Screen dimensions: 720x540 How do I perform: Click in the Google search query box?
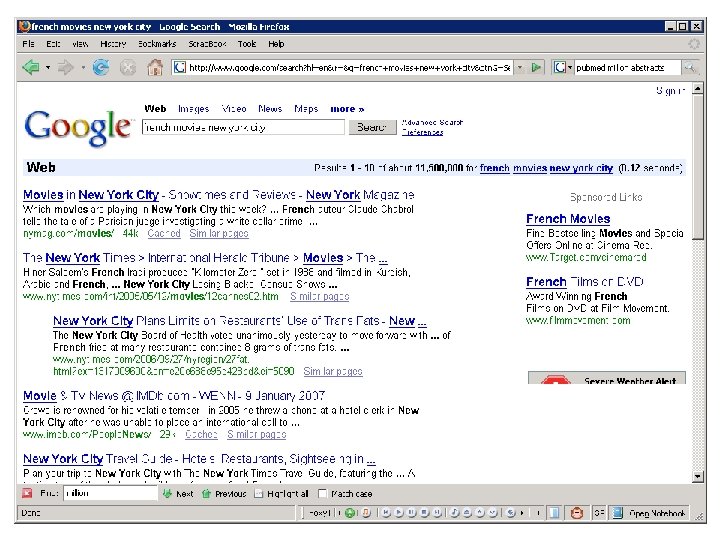[x=243, y=127]
